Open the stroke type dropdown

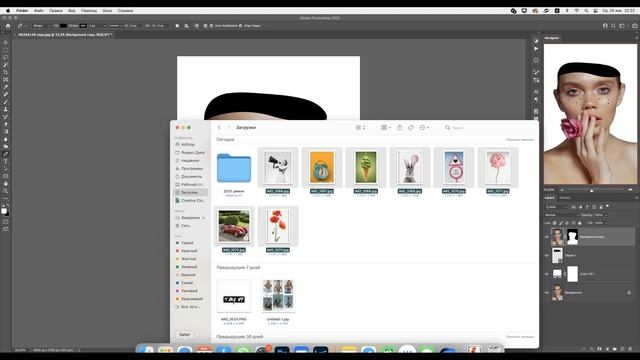[115, 25]
